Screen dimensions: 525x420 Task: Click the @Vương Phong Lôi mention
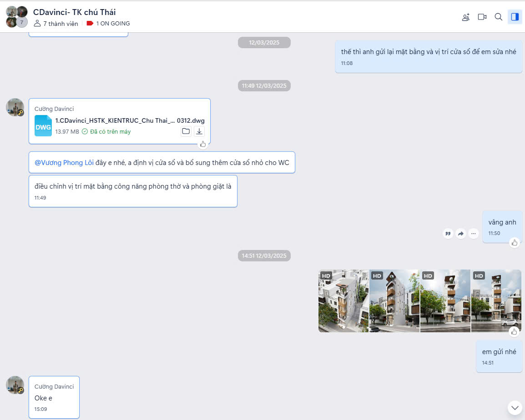64,163
